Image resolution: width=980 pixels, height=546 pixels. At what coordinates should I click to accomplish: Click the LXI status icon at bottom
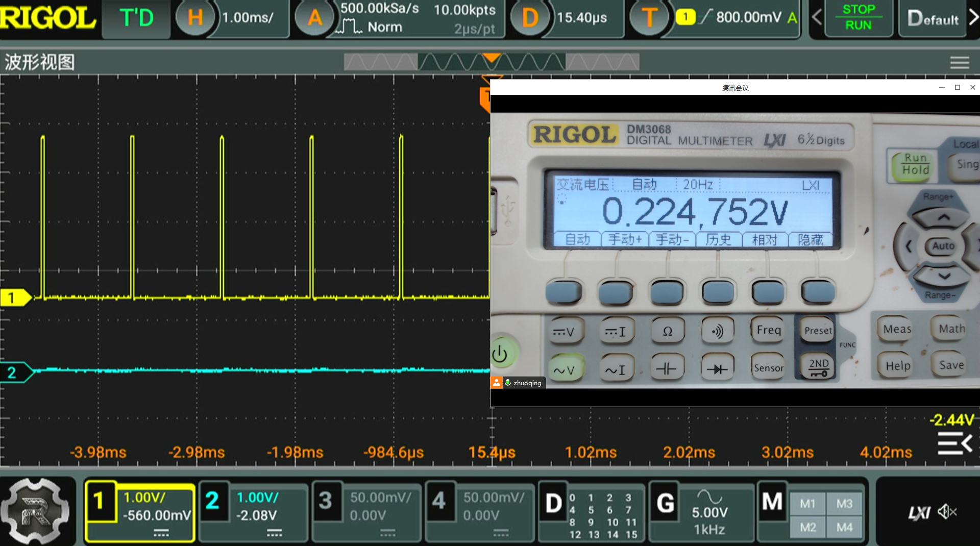click(x=919, y=512)
